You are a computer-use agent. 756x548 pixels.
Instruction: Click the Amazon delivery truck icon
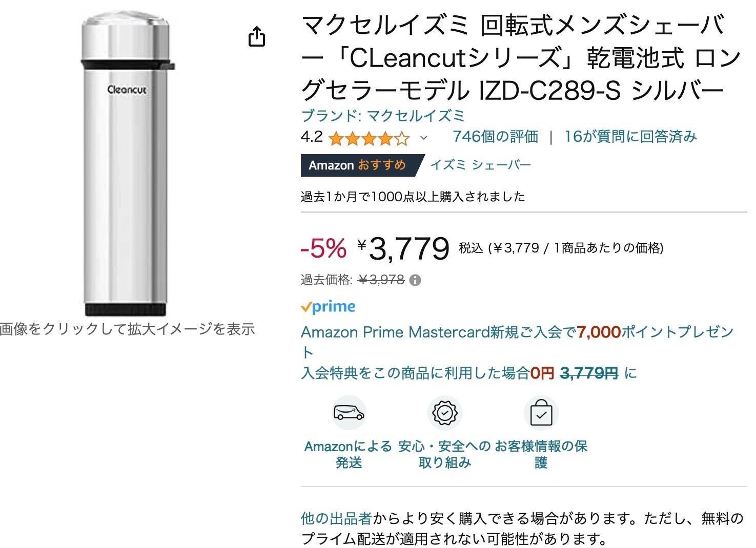pos(349,413)
